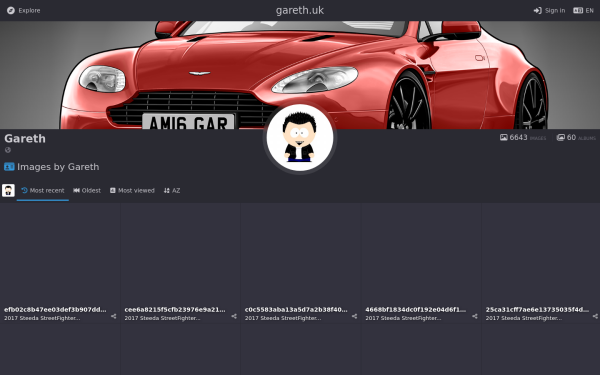This screenshot has height=375, width=600.
Task: Click the Most viewed icon
Action: click(x=112, y=190)
